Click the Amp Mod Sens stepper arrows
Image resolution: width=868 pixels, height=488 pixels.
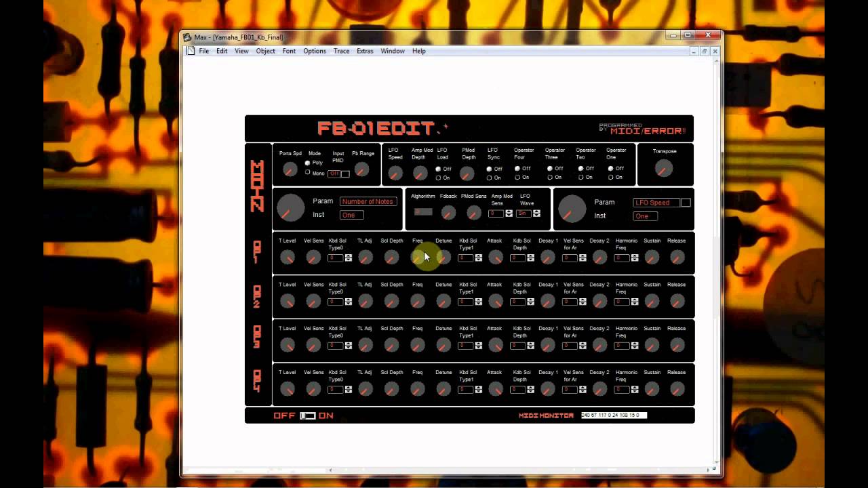coord(509,213)
